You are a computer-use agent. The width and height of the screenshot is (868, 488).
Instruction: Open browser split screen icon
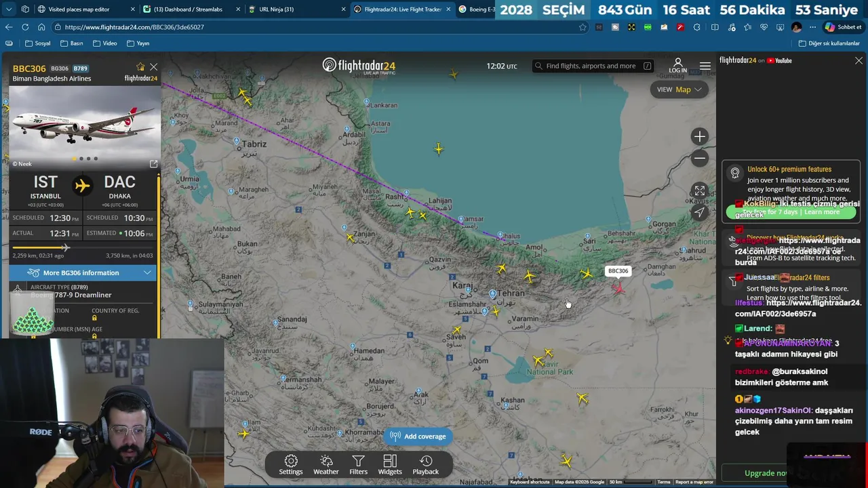715,27
